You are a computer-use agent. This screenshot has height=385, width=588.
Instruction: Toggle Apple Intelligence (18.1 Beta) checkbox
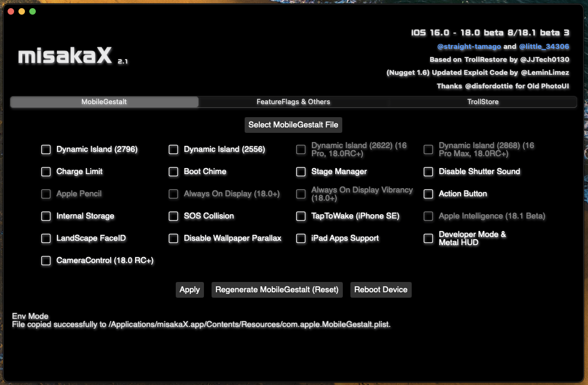[x=428, y=216]
